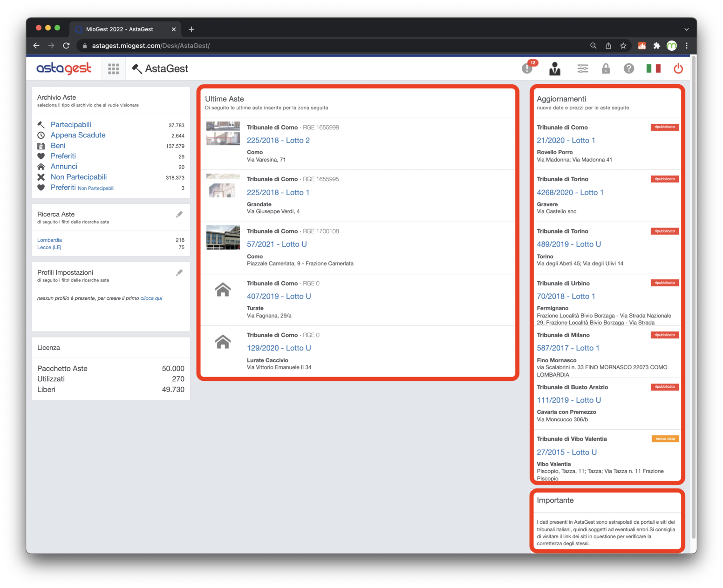Click the Liberi value 49.730

click(173, 390)
